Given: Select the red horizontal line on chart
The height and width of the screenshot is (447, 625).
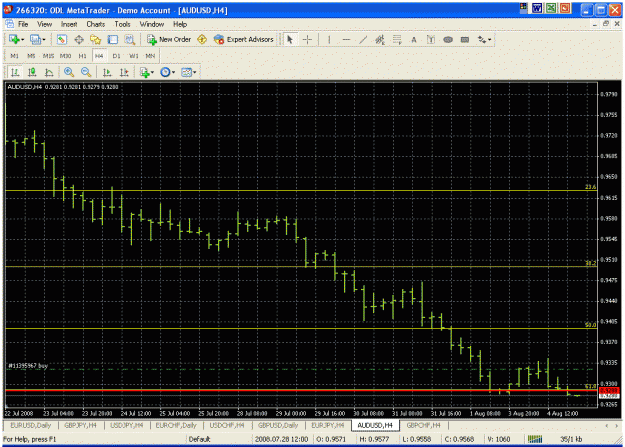Looking at the screenshot, I should tap(301, 390).
